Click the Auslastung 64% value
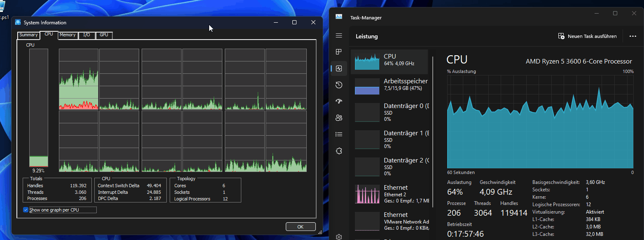The width and height of the screenshot is (644, 240). 455,192
